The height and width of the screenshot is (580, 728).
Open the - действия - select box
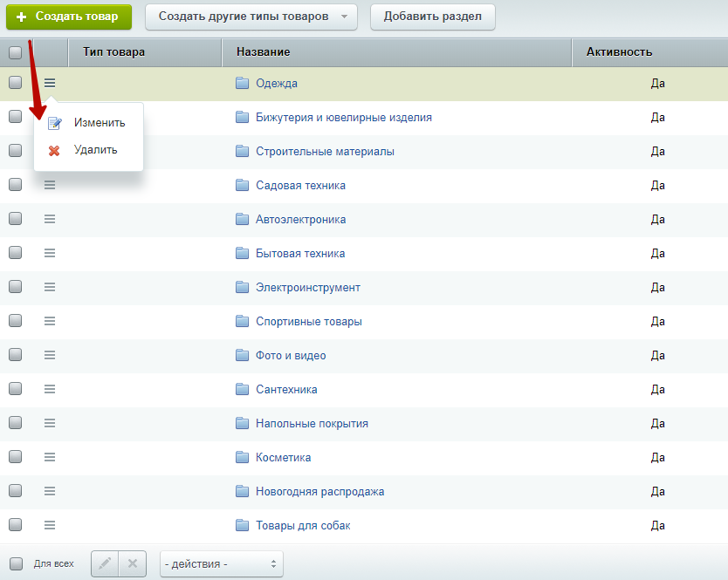[x=222, y=563]
